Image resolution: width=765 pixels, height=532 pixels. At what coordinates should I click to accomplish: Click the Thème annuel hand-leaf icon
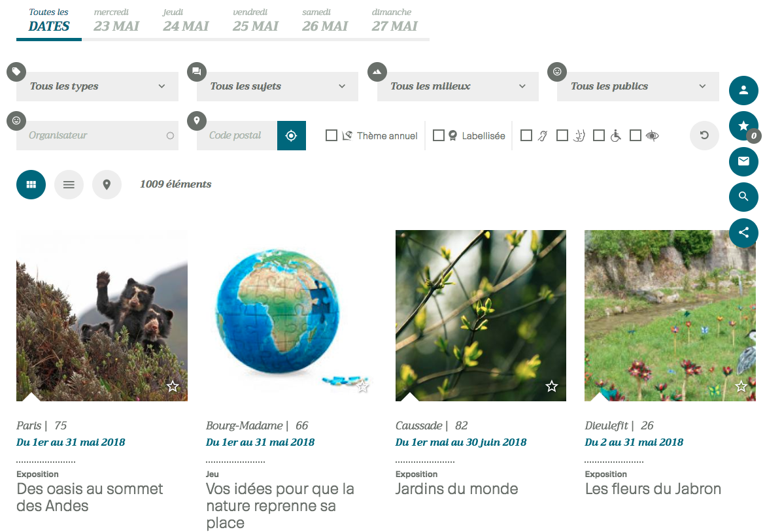[347, 135]
